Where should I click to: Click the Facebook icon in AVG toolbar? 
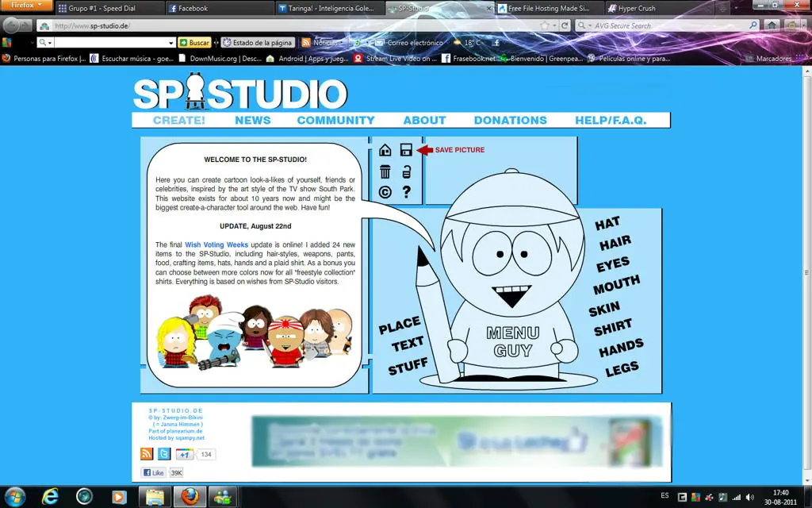point(496,43)
